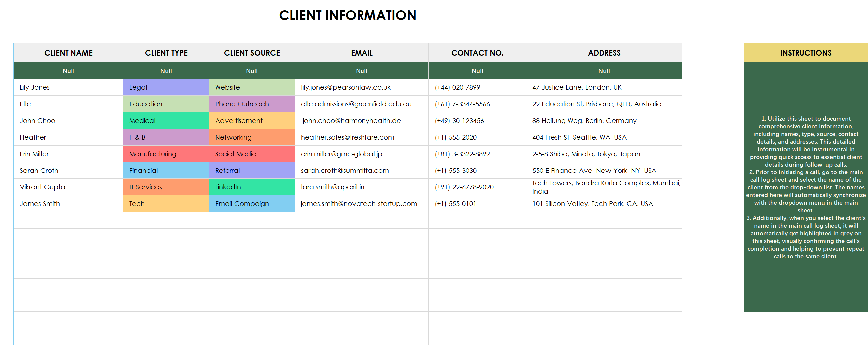The width and height of the screenshot is (868, 345).
Task: Select the Null cell under ADDRESS
Action: (x=604, y=71)
